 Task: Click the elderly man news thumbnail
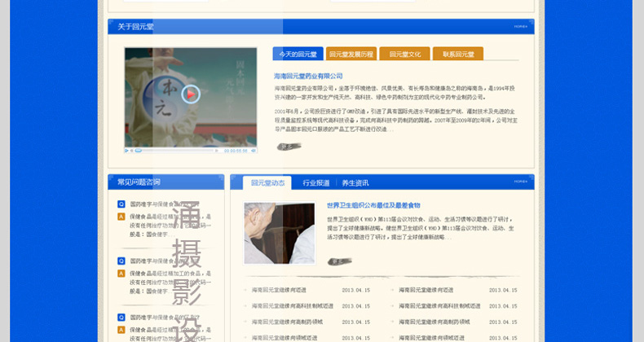coord(279,233)
